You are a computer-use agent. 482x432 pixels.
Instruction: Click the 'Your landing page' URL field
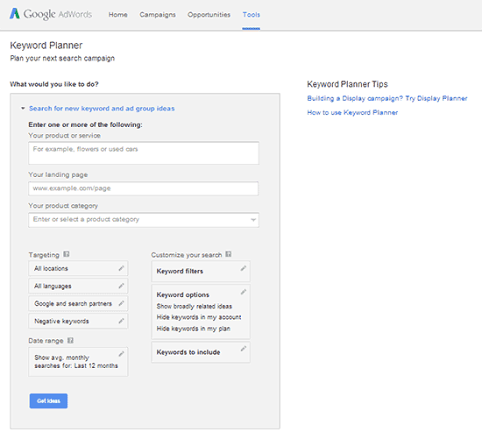[143, 188]
